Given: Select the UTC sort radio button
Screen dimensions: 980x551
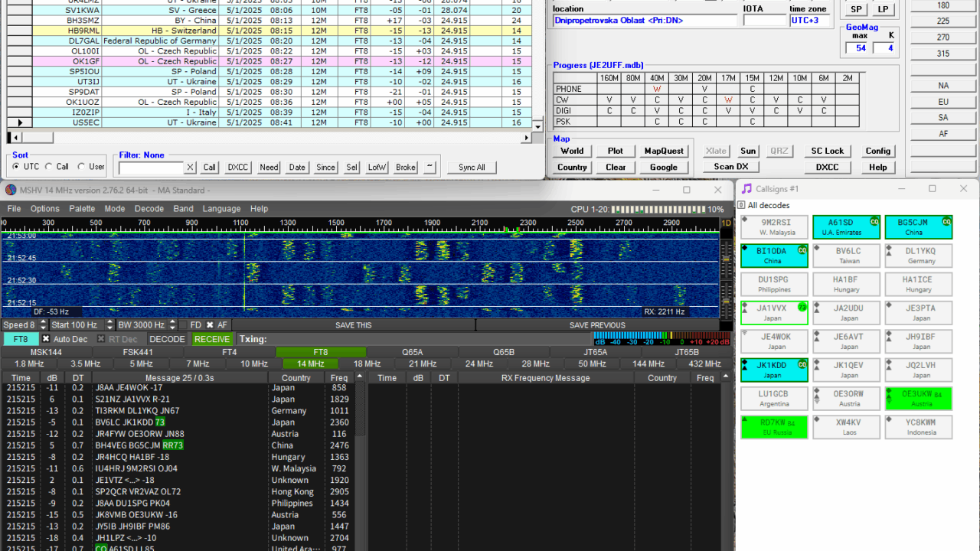Looking at the screenshot, I should point(17,167).
